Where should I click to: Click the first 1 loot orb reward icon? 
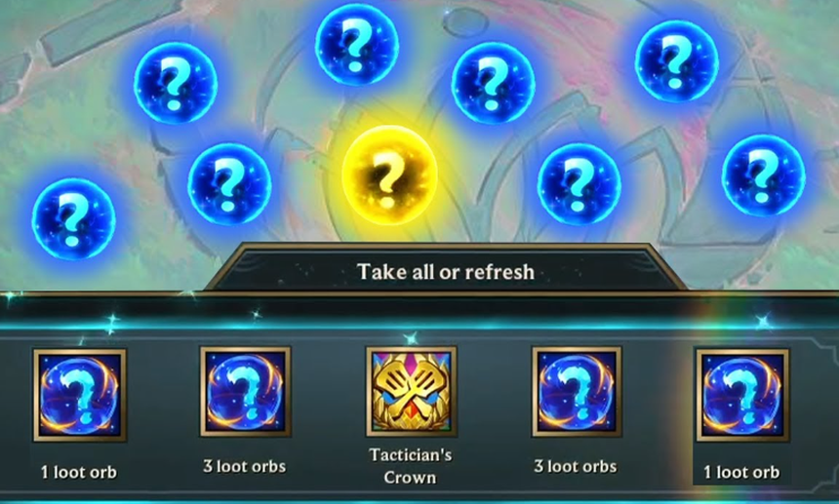(x=80, y=395)
